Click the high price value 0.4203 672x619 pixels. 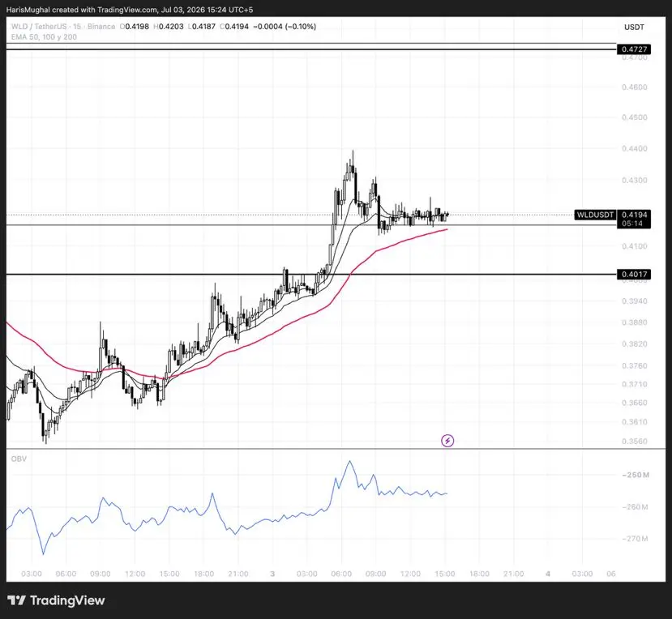point(171,27)
